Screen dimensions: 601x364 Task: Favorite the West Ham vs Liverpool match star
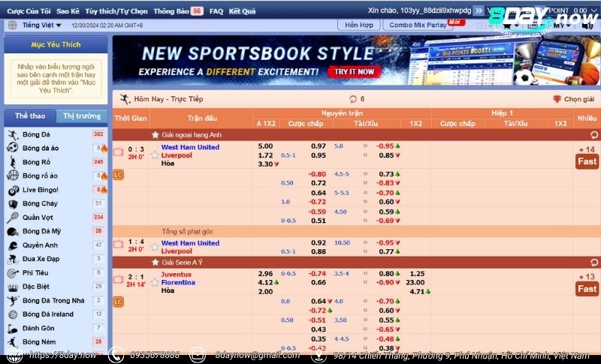[x=155, y=155]
